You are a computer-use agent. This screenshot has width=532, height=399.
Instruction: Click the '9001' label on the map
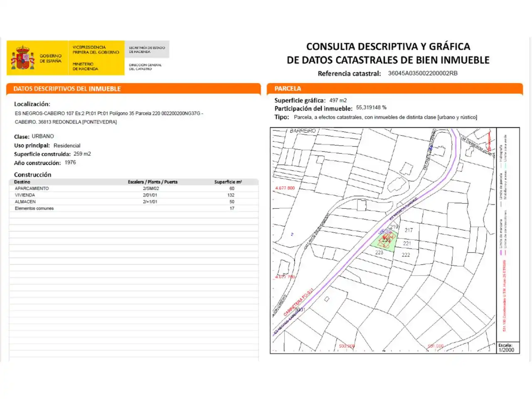(300, 310)
